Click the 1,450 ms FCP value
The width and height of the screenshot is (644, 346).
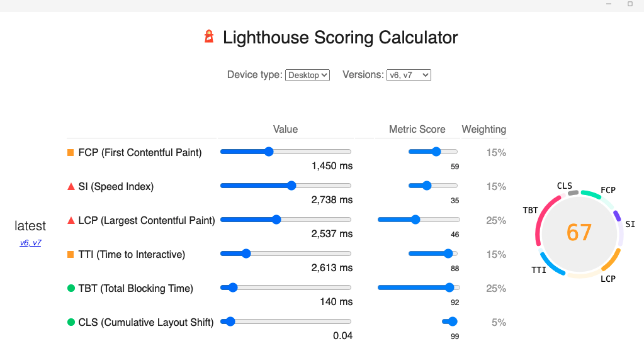332,166
